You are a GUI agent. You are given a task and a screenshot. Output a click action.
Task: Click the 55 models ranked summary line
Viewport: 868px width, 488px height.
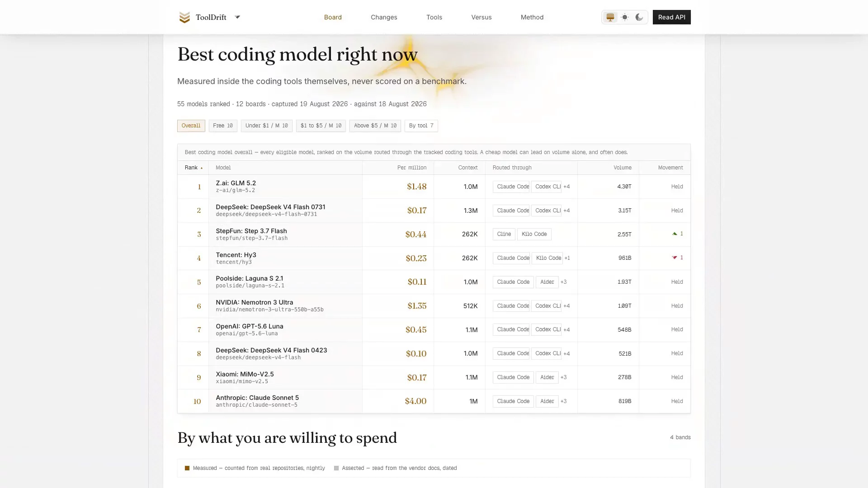pyautogui.click(x=302, y=104)
